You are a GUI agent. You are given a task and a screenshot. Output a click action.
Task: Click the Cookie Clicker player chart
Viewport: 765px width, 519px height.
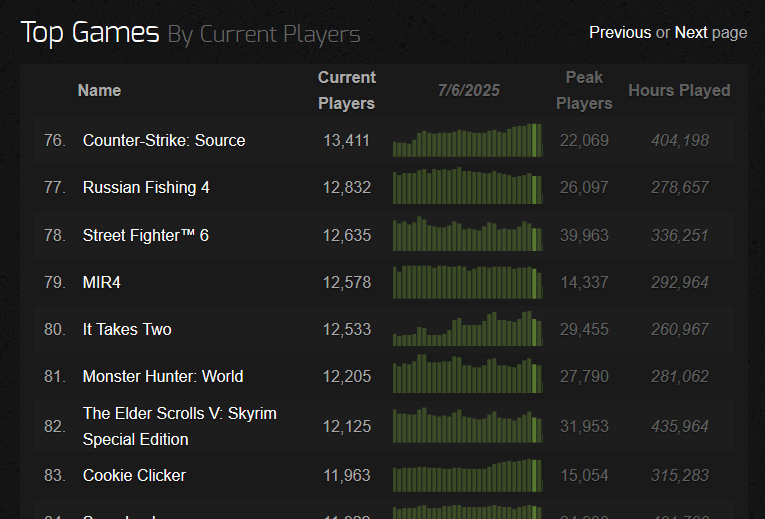(x=467, y=476)
